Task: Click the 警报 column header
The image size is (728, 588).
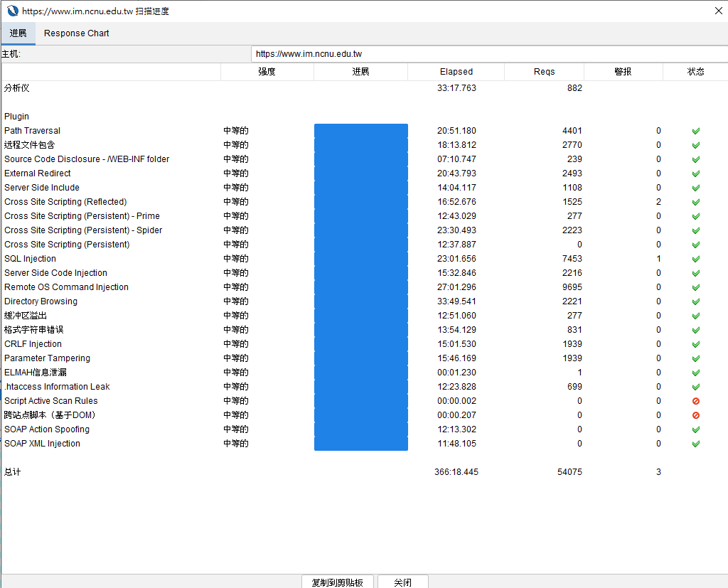Action: 623,72
